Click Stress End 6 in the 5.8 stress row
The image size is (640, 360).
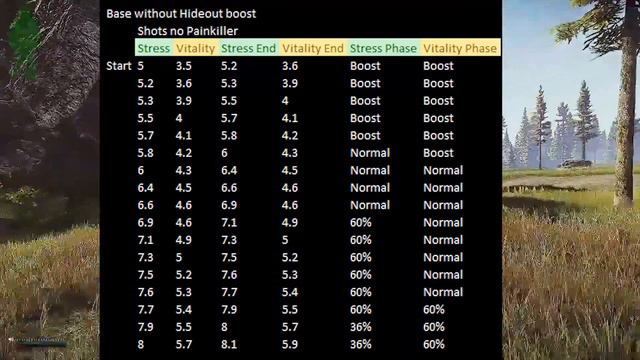coord(224,153)
